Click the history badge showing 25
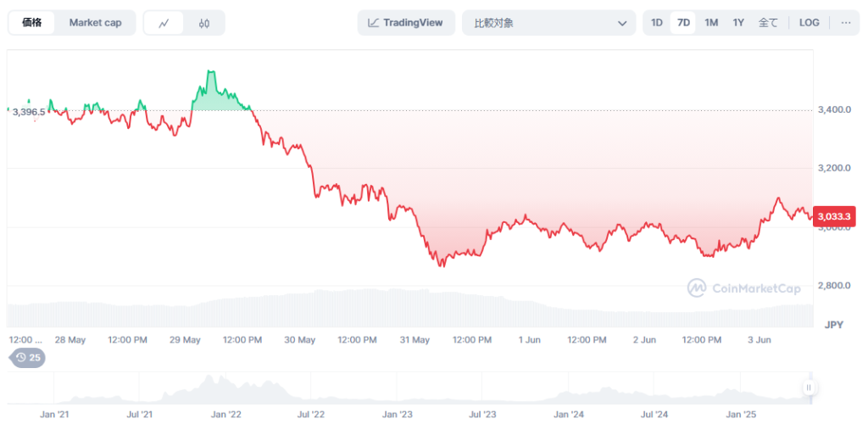The height and width of the screenshot is (424, 868). [28, 358]
